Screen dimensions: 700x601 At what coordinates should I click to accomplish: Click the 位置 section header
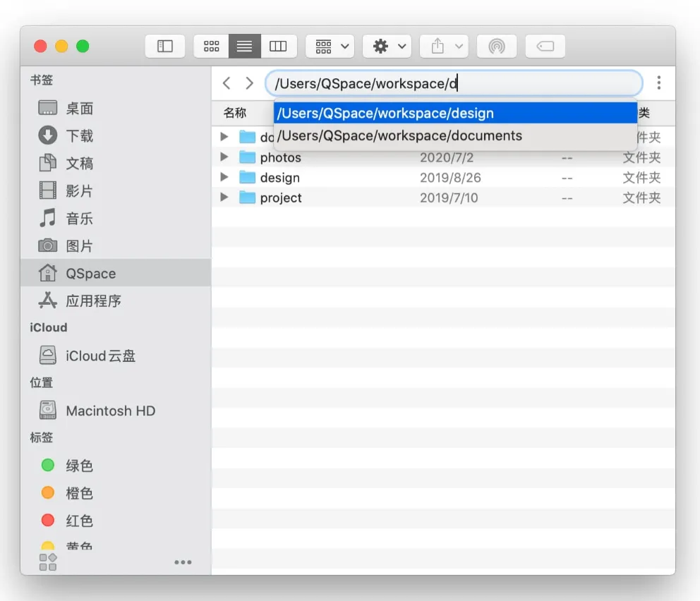point(42,382)
